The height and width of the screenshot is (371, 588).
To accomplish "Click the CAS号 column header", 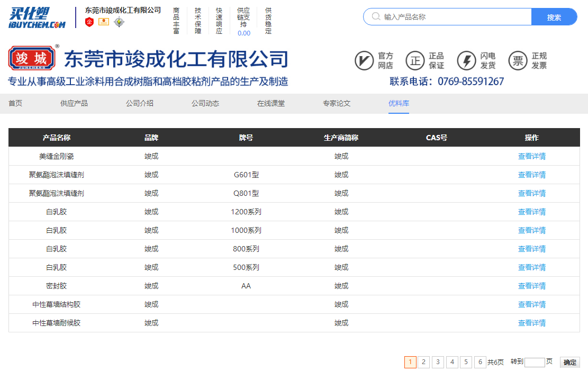I will point(437,138).
